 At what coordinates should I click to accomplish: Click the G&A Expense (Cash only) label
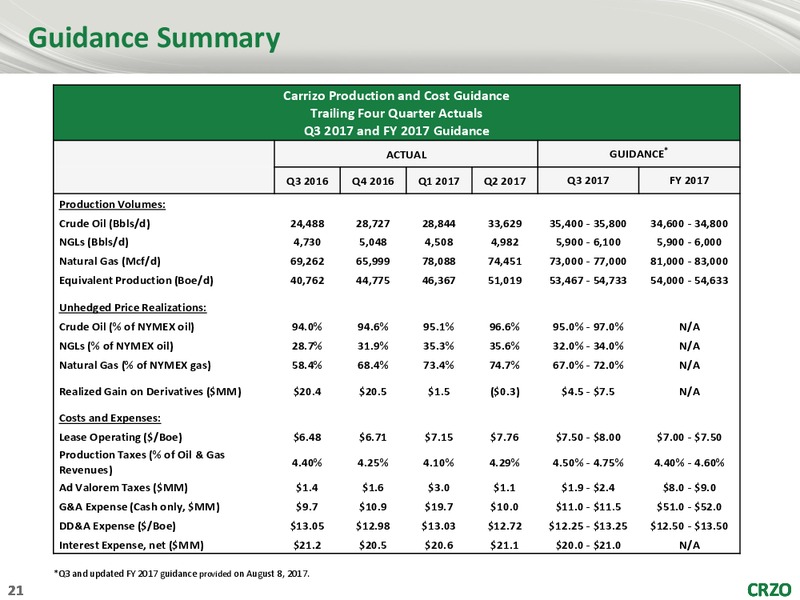[x=139, y=507]
